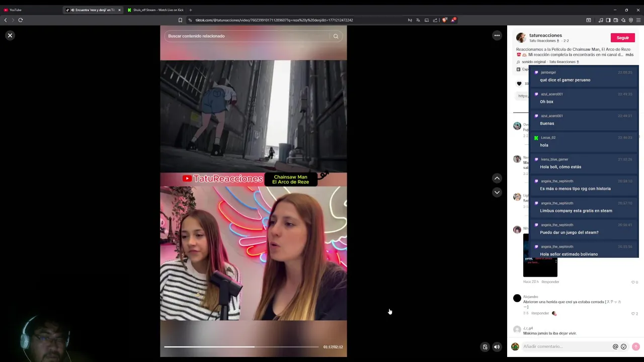Viewport: 644px width, 362px height.
Task: Open a new browser tab
Action: pos(190,10)
